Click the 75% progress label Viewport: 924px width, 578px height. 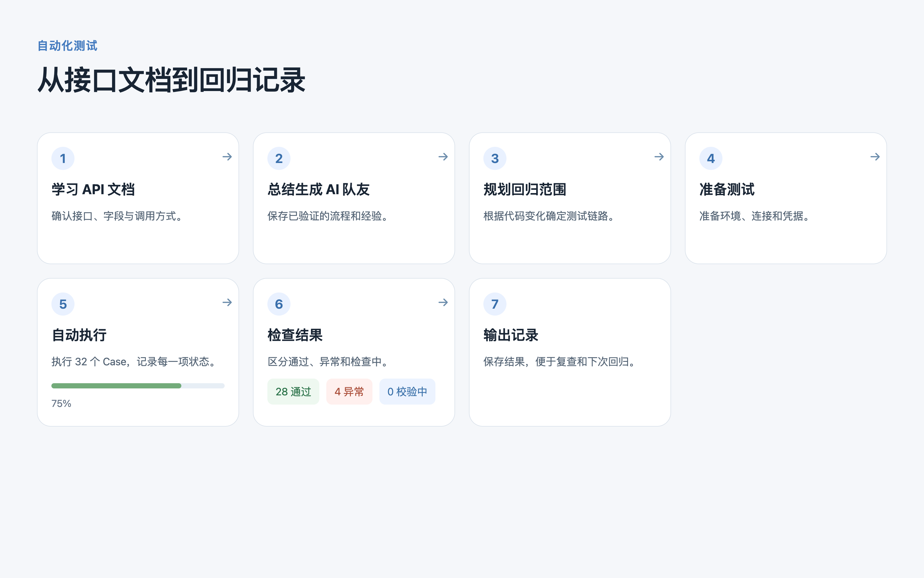click(62, 403)
